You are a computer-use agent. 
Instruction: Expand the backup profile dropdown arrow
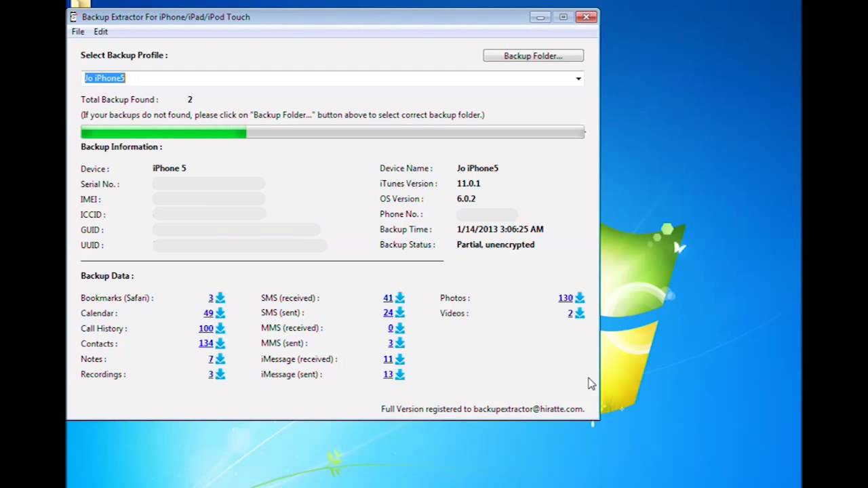click(578, 79)
